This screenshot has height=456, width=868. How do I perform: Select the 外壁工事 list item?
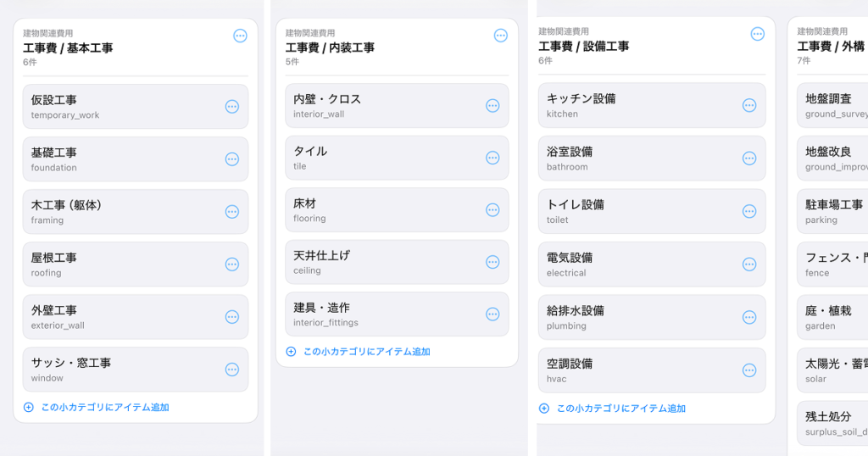119,317
